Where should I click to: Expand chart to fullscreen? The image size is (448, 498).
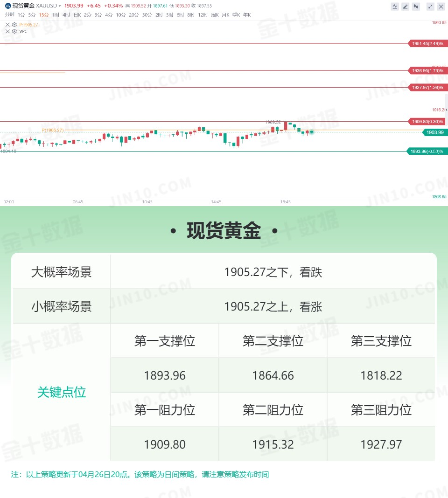tap(430, 7)
